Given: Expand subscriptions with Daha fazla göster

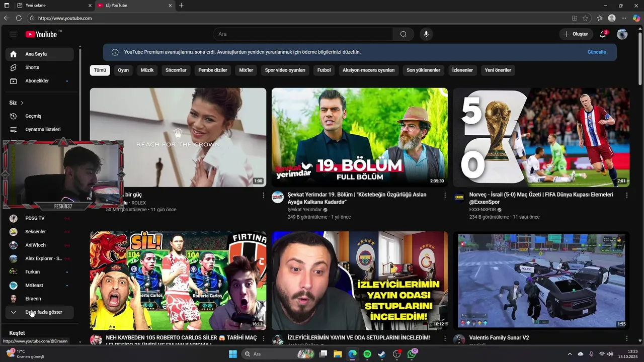Looking at the screenshot, I should coord(40,312).
